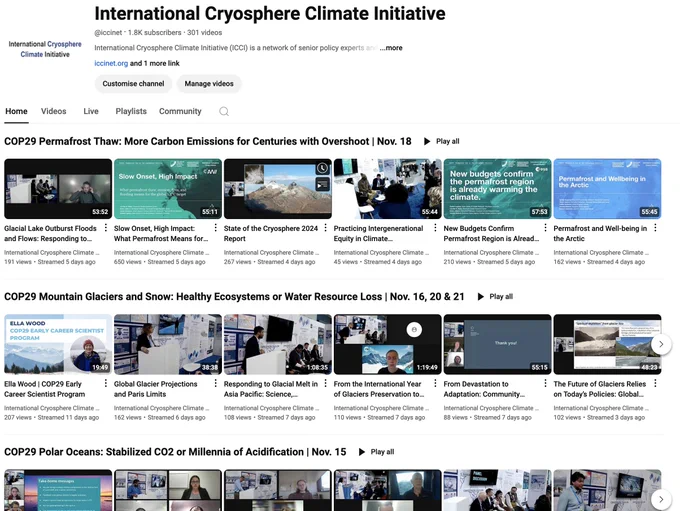Show next videos in Polar Oceans row
Viewport: 680px width, 511px height.
click(661, 499)
